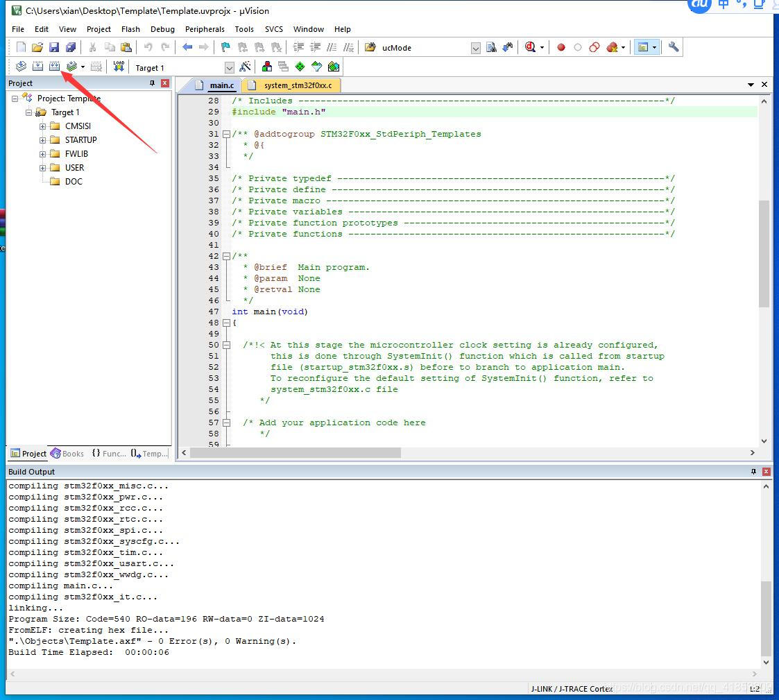Select the DOC folder in tree
The height and width of the screenshot is (700, 779).
click(74, 182)
